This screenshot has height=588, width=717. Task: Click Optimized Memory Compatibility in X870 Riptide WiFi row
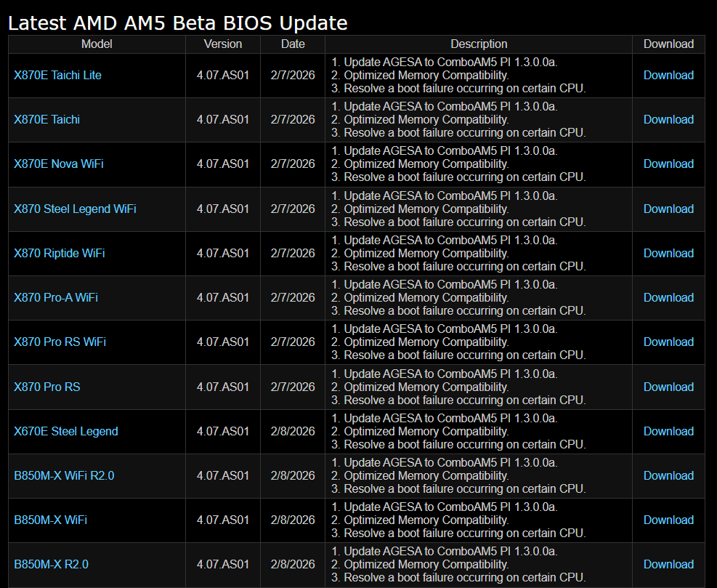(x=420, y=253)
